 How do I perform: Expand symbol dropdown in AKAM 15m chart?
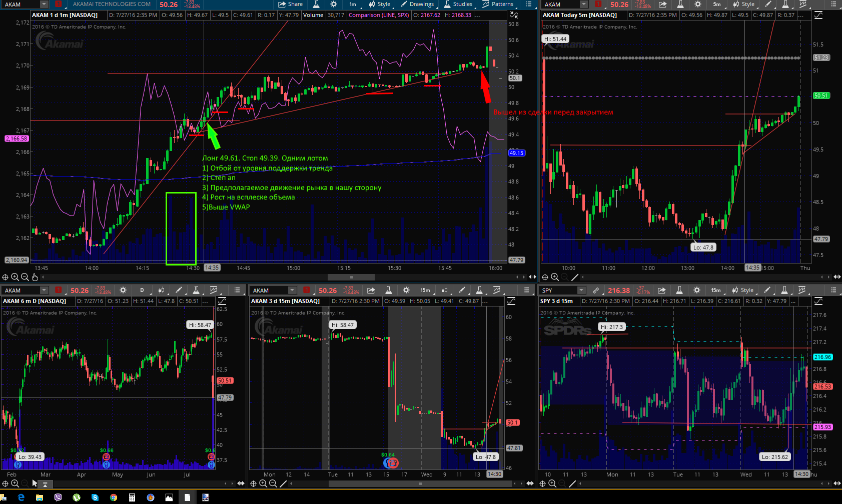pyautogui.click(x=292, y=290)
